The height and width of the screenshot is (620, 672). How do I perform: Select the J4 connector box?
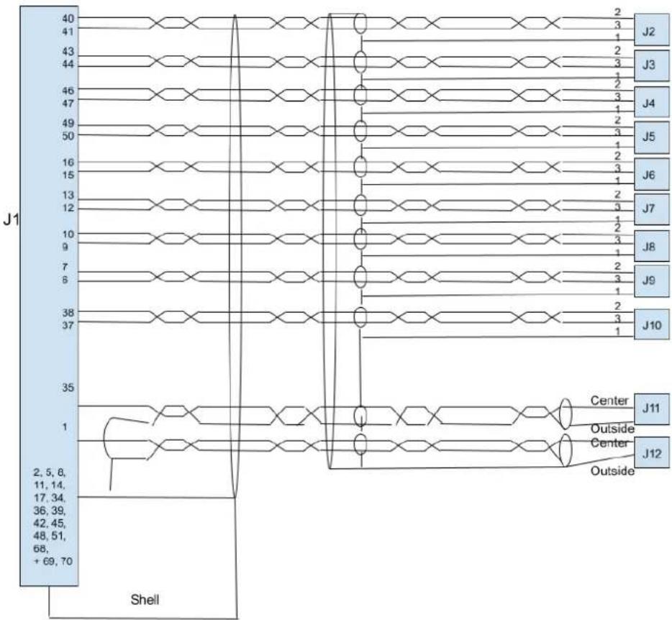(651, 102)
